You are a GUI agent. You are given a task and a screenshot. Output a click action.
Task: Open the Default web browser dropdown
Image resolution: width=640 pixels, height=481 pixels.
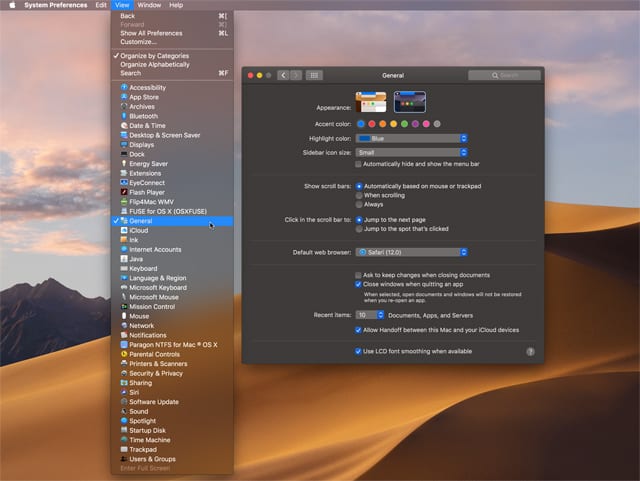tap(412, 252)
